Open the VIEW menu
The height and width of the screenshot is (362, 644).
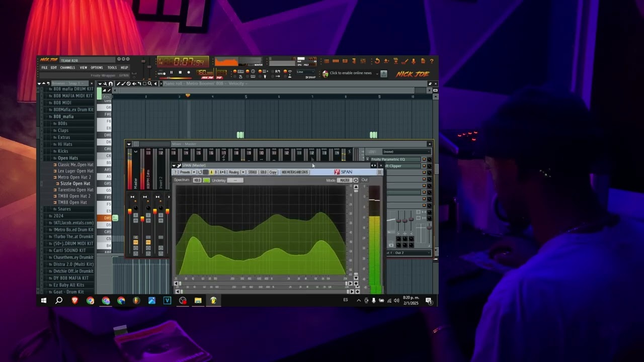coord(84,67)
